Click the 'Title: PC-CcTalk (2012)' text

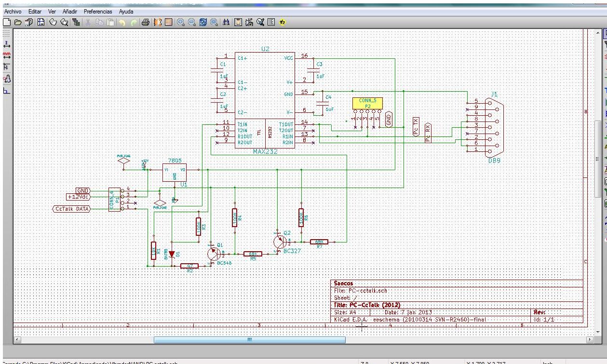point(367,305)
